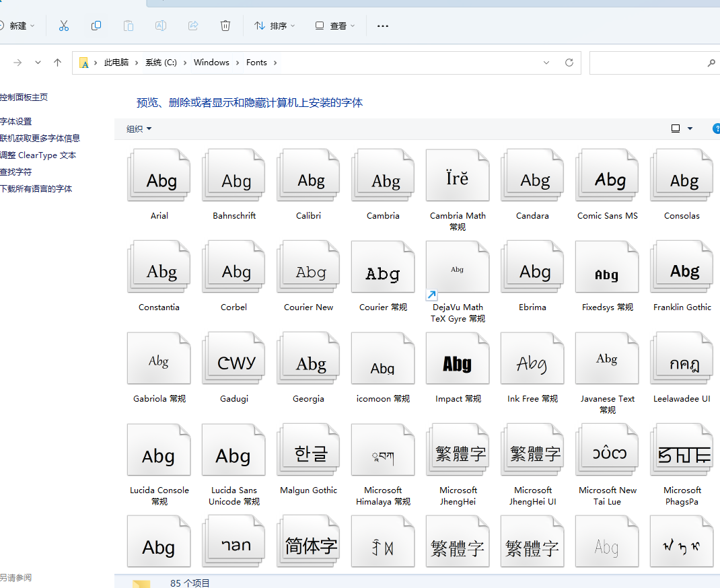This screenshot has width=720, height=588.
Task: Select the Consolas font family icon
Action: pos(682,180)
